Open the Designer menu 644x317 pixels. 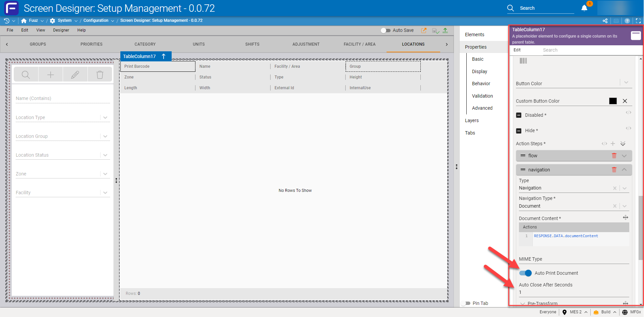click(61, 30)
